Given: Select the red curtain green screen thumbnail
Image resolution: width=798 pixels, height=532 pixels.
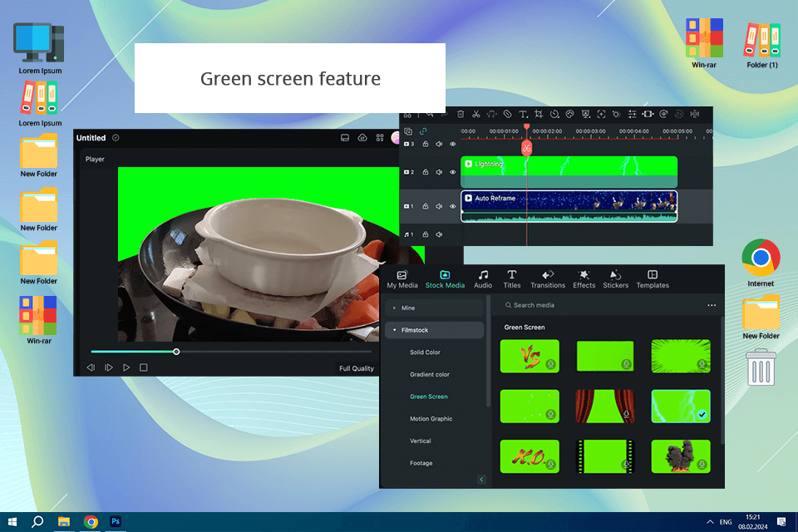Looking at the screenshot, I should click(x=605, y=404).
